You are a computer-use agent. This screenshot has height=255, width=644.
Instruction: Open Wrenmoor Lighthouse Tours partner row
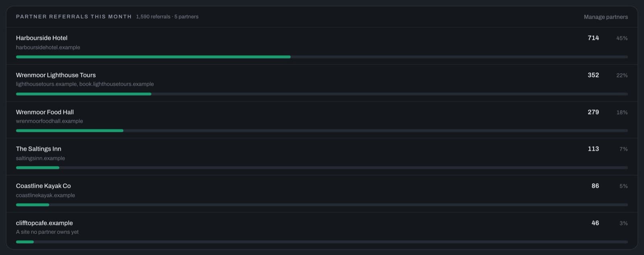point(322,83)
